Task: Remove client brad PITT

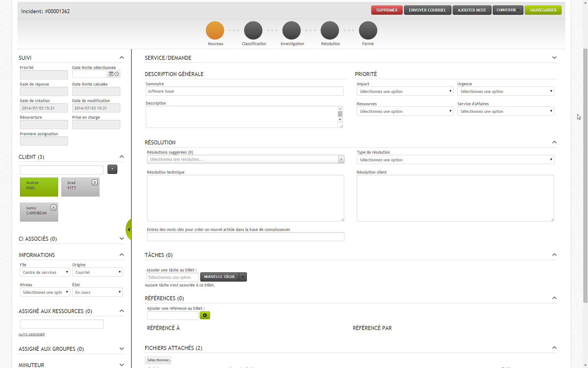Action: (x=95, y=182)
